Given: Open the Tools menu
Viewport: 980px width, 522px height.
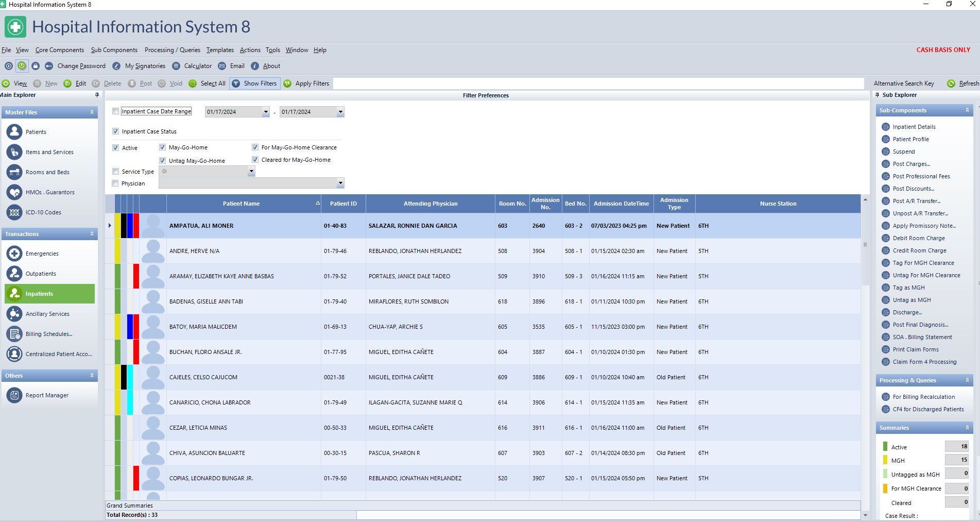Looking at the screenshot, I should click(x=273, y=50).
